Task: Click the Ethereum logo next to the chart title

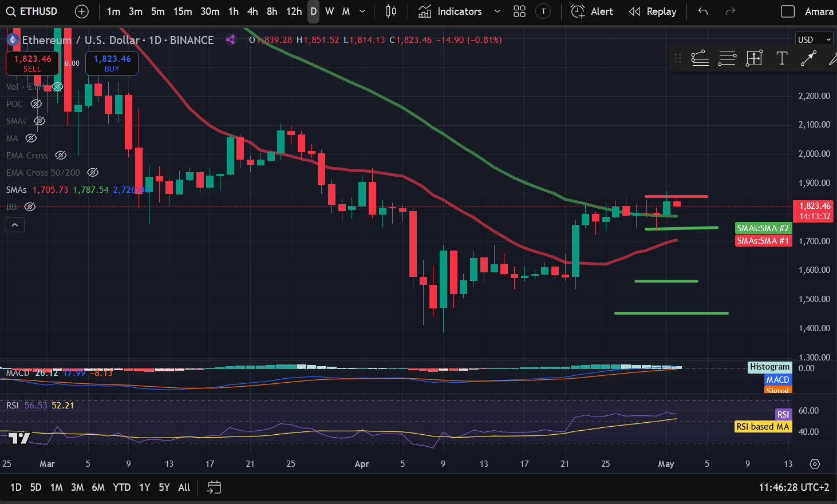Action: coord(13,40)
